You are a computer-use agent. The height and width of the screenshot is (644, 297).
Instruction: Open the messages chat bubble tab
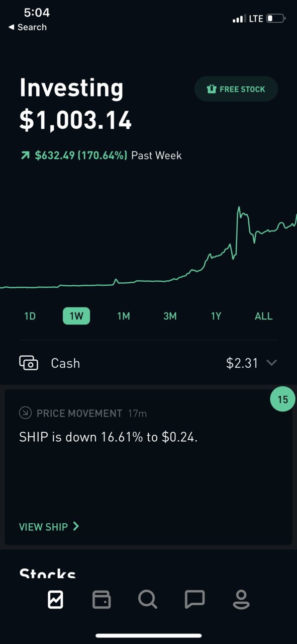[x=194, y=599]
